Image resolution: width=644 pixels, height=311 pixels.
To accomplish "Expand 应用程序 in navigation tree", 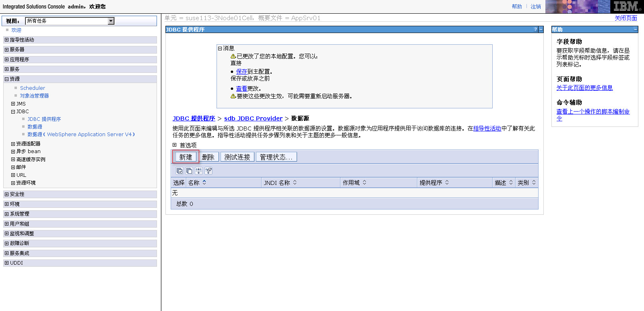I will coord(6,60).
